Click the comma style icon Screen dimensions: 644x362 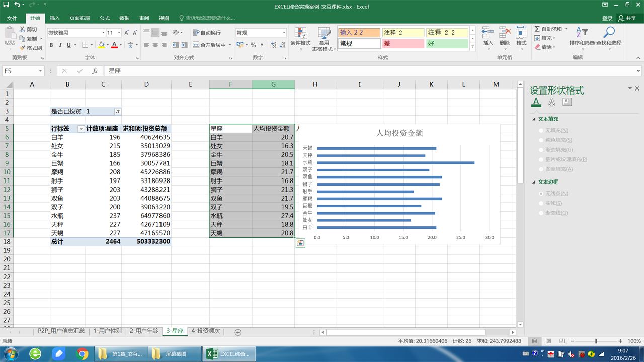pyautogui.click(x=261, y=45)
